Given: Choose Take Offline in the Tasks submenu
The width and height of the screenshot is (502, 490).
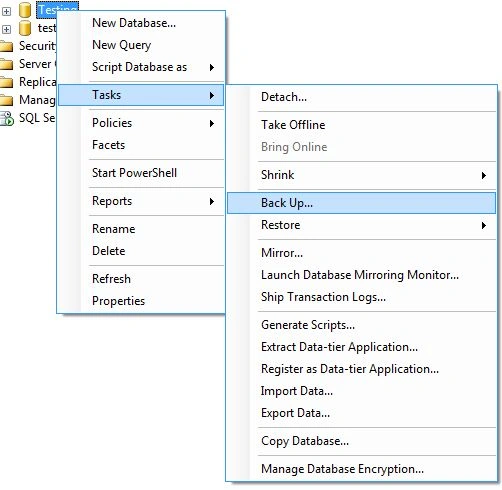Looking at the screenshot, I should click(361, 125).
